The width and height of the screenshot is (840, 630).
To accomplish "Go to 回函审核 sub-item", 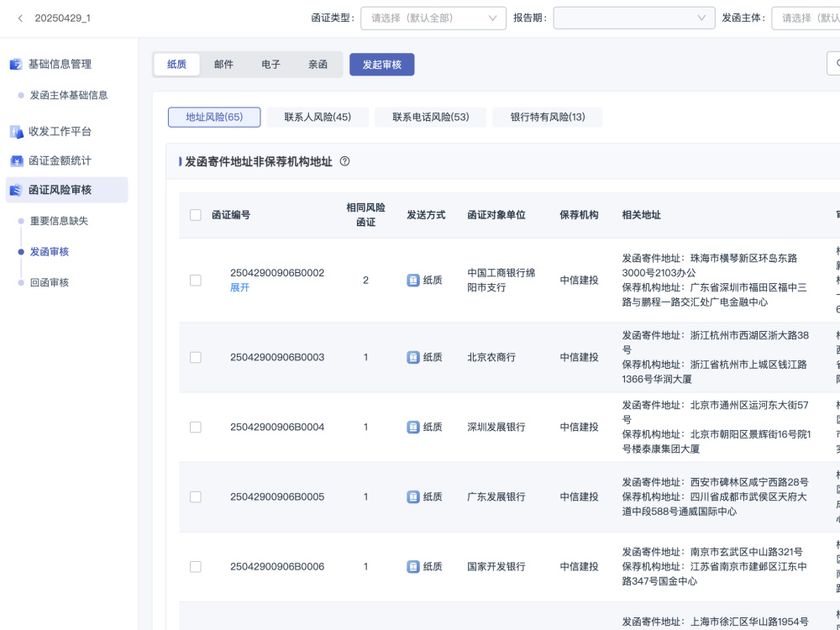I will 50,282.
